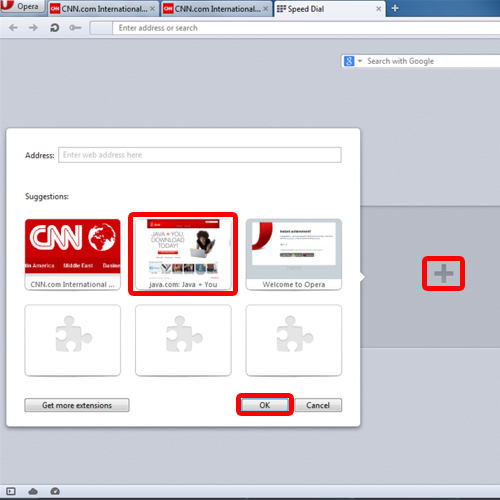Click the Get more extensions button
Image resolution: width=500 pixels, height=500 pixels.
[77, 405]
